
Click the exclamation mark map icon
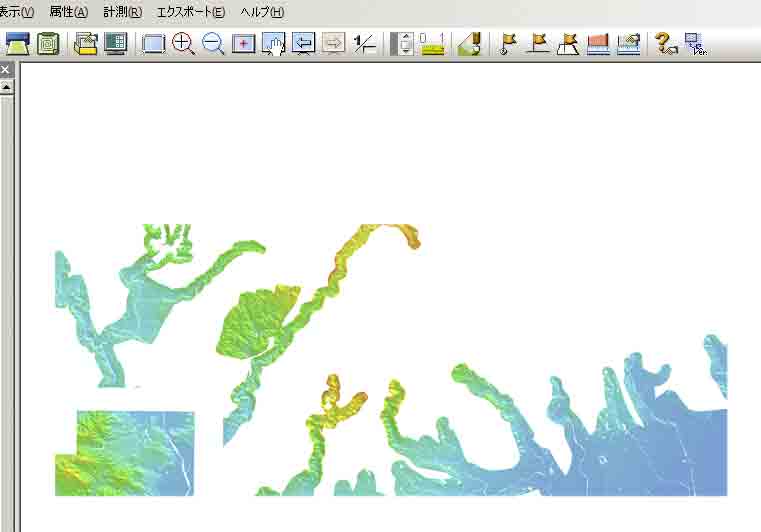(x=469, y=44)
